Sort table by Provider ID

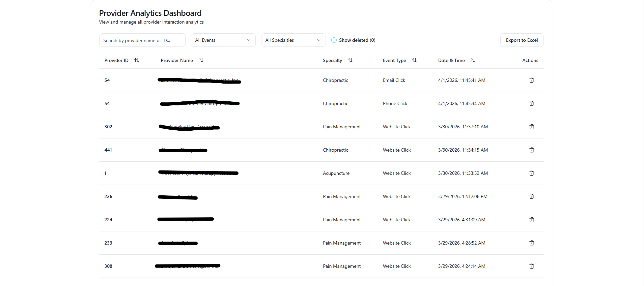tap(136, 60)
